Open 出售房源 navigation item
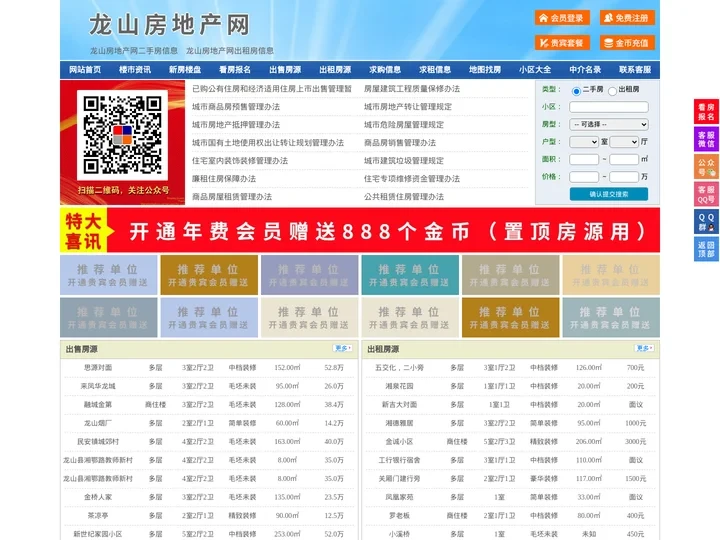 [x=285, y=70]
